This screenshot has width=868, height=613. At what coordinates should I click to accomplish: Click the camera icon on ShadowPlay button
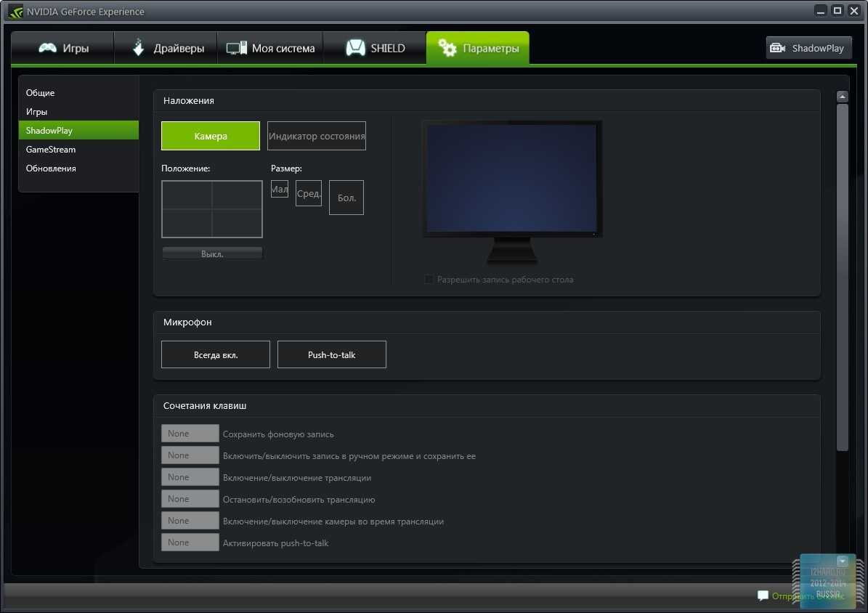[778, 48]
